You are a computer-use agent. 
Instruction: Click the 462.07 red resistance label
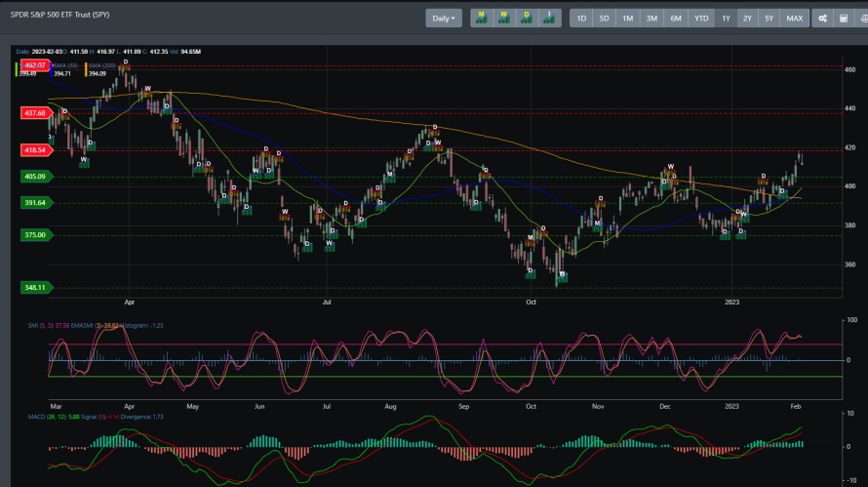click(x=36, y=65)
